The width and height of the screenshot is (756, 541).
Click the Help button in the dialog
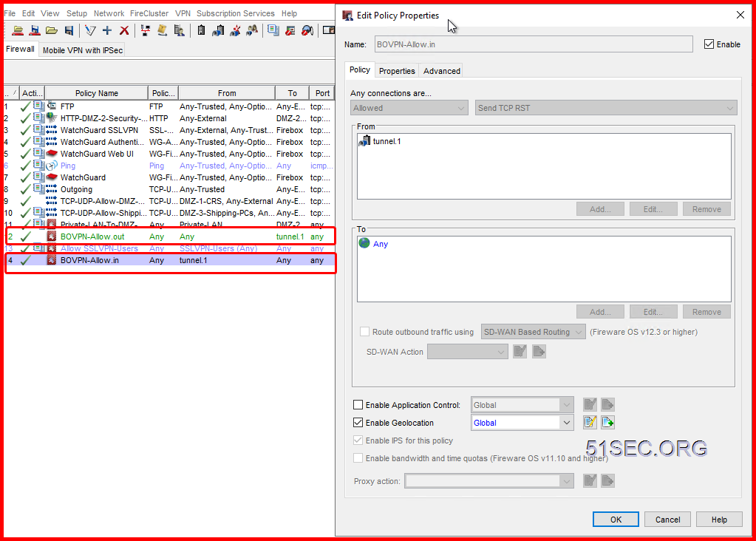[719, 520]
